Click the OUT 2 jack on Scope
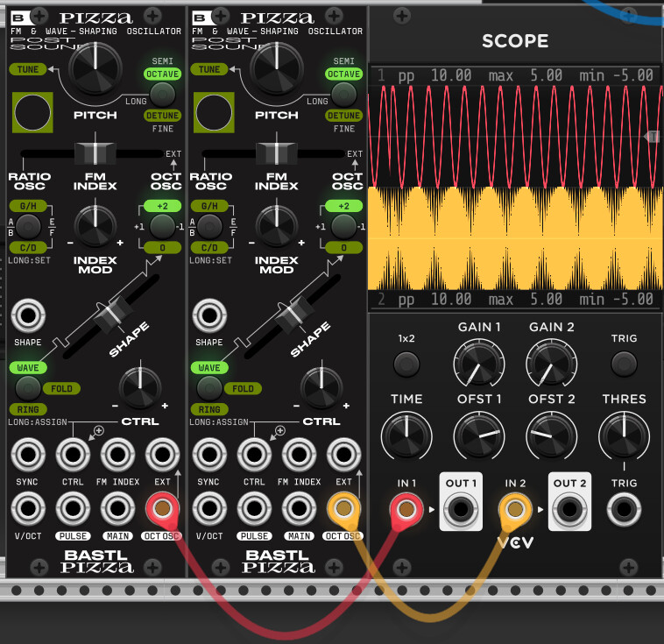This screenshot has height=644, width=664. [x=569, y=509]
